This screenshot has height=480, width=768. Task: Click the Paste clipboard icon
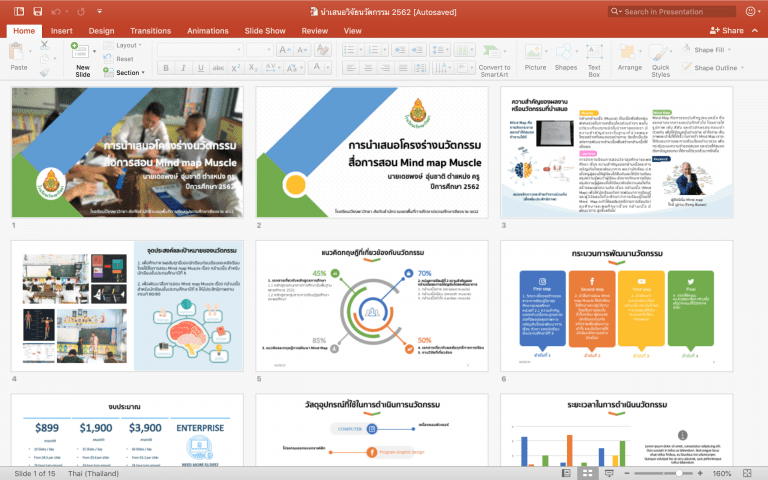(x=16, y=51)
